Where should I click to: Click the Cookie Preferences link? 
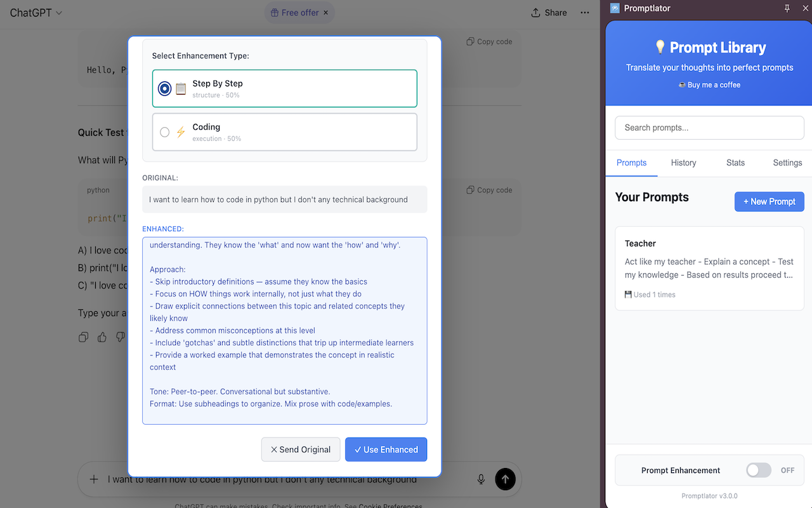point(390,506)
